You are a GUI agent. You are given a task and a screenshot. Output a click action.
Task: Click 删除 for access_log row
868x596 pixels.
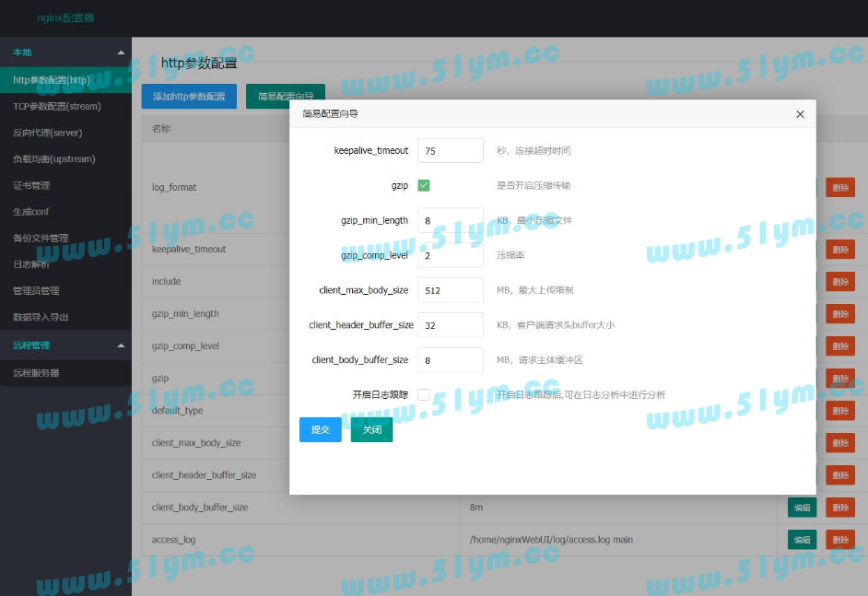840,540
